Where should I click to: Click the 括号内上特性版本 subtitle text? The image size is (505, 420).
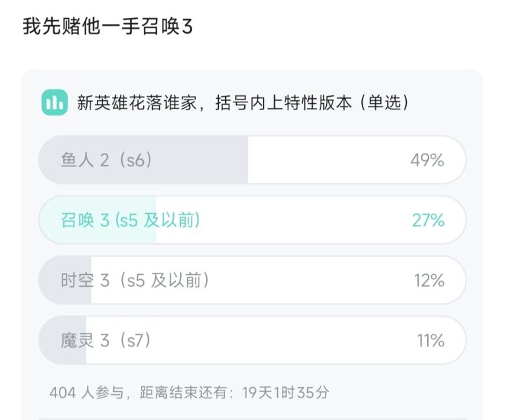tap(281, 103)
